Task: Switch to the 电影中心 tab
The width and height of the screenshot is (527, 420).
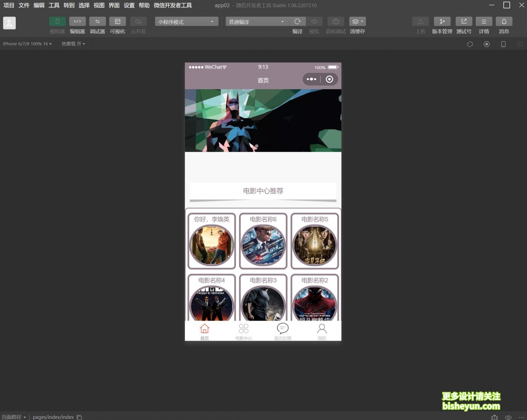Action: tap(244, 332)
